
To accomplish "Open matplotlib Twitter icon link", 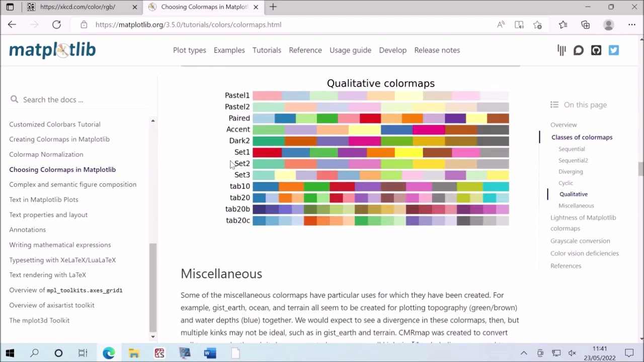I will (614, 50).
